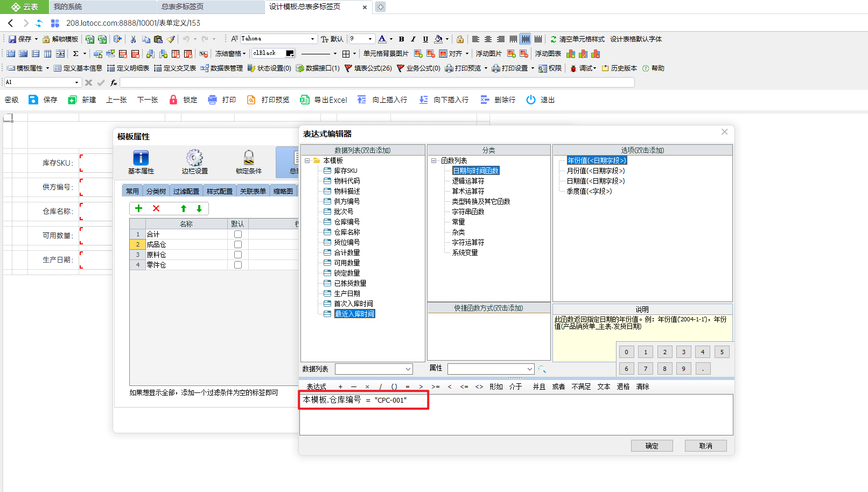The height and width of the screenshot is (492, 868).
Task: Click the 清除 clear expression button
Action: (x=642, y=386)
